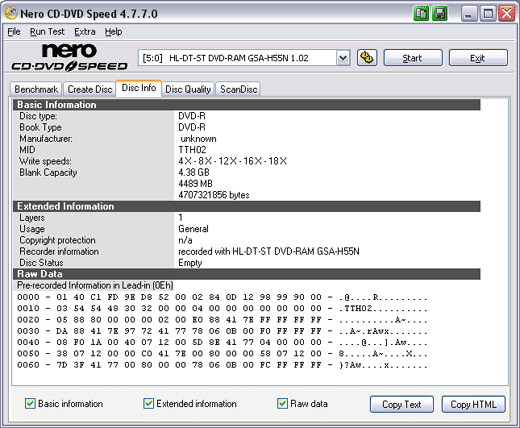Expand the drive selection dropdown arrow
This screenshot has width=520, height=428.
tap(343, 58)
